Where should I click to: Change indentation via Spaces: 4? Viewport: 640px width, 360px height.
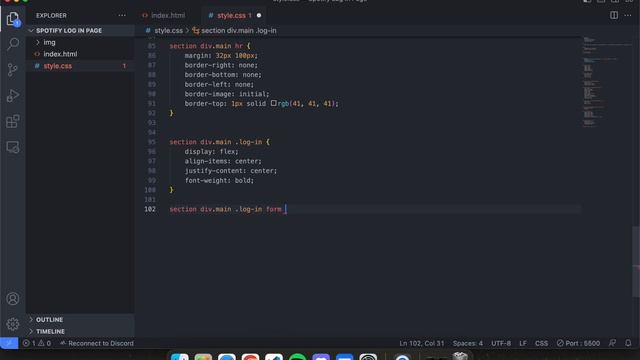tap(467, 343)
